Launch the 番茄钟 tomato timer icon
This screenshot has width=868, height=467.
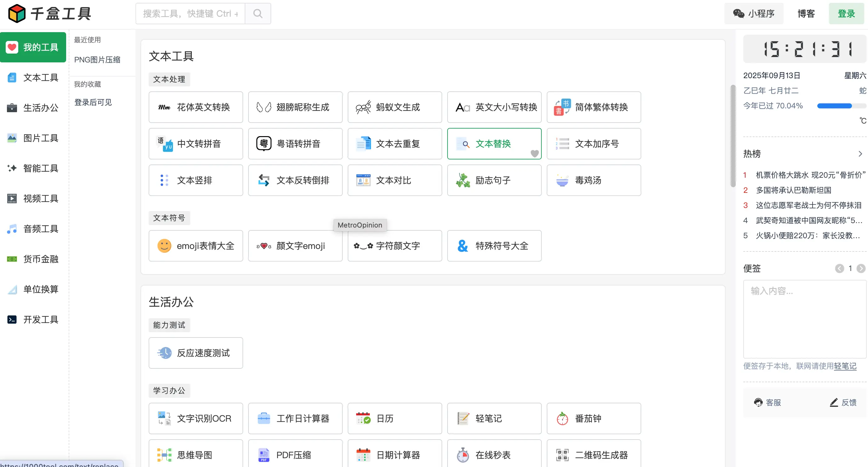pos(562,418)
